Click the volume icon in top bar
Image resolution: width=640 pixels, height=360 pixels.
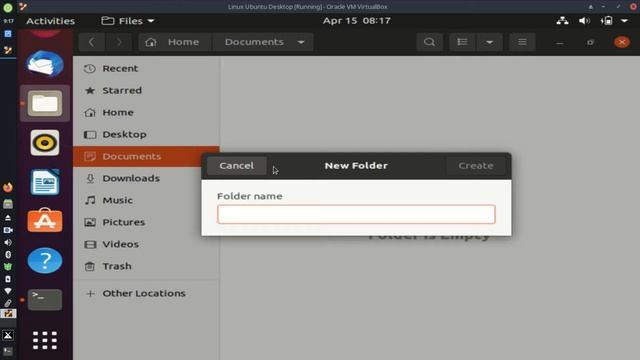click(584, 21)
